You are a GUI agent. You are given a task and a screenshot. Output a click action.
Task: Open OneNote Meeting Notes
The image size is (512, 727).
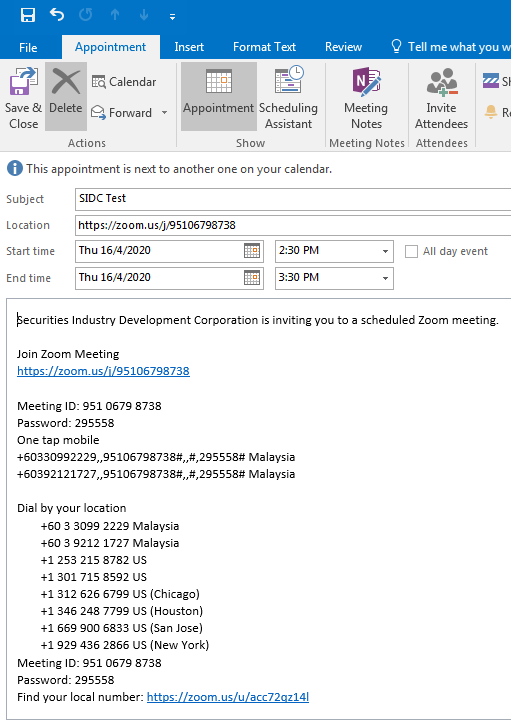tap(366, 98)
